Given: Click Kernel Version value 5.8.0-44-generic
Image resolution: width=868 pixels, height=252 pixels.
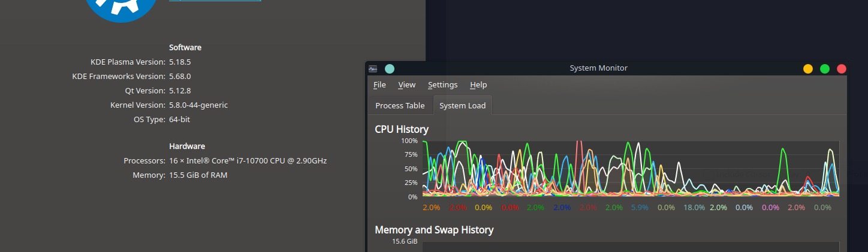Looking at the screenshot, I should tap(198, 105).
